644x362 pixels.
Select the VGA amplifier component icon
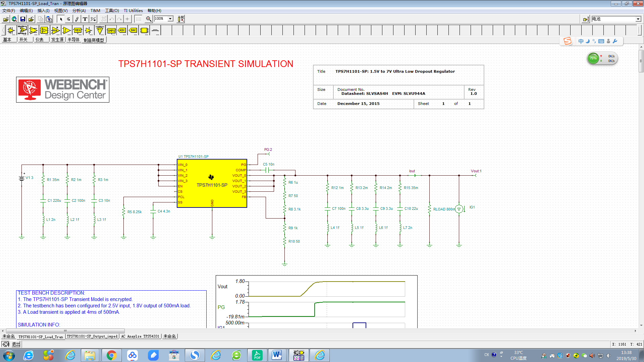coord(56,31)
